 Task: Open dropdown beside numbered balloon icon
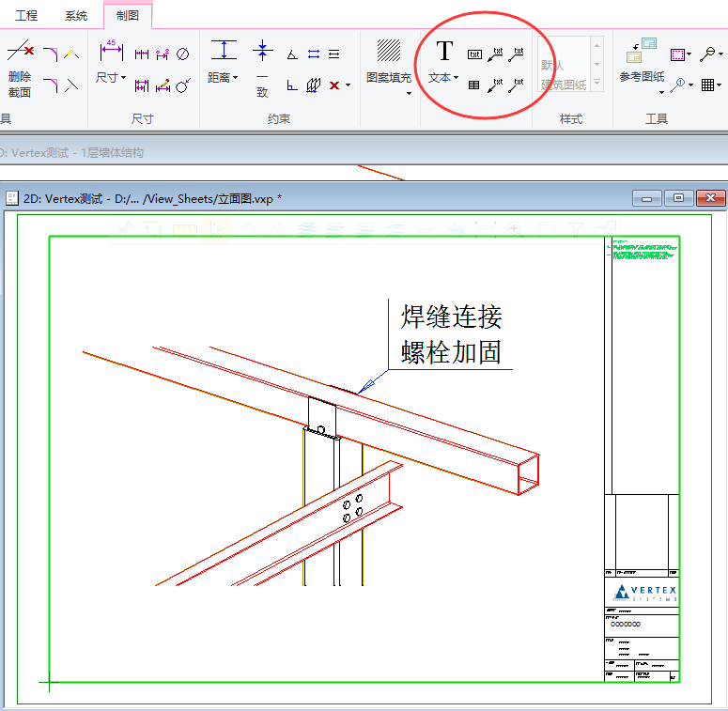point(690,85)
